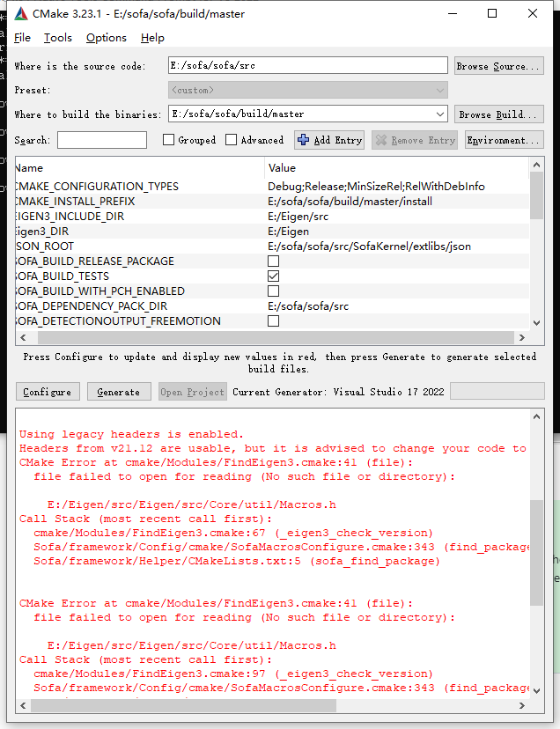Click value E:/sofa/sofa/build/master/install
560x729 pixels.
pyautogui.click(x=350, y=202)
